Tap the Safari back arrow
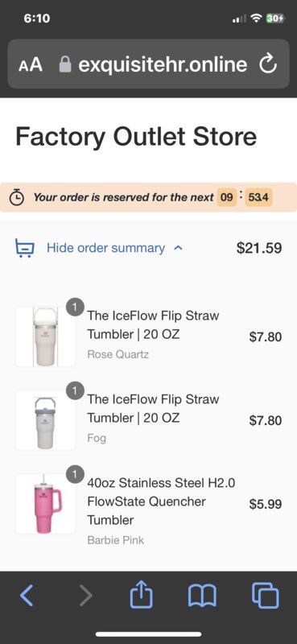Screen dimensions: 297x644 click(x=27, y=596)
